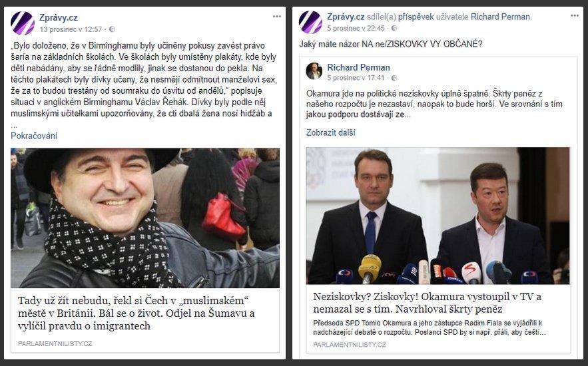Click globe privacy icon on left post

coord(112,29)
